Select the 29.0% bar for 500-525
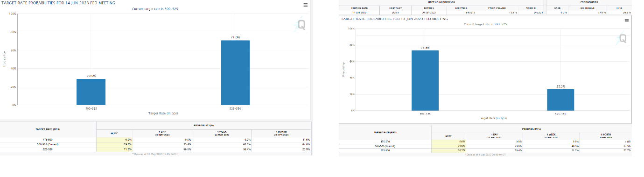644x177 pixels. tap(91, 92)
